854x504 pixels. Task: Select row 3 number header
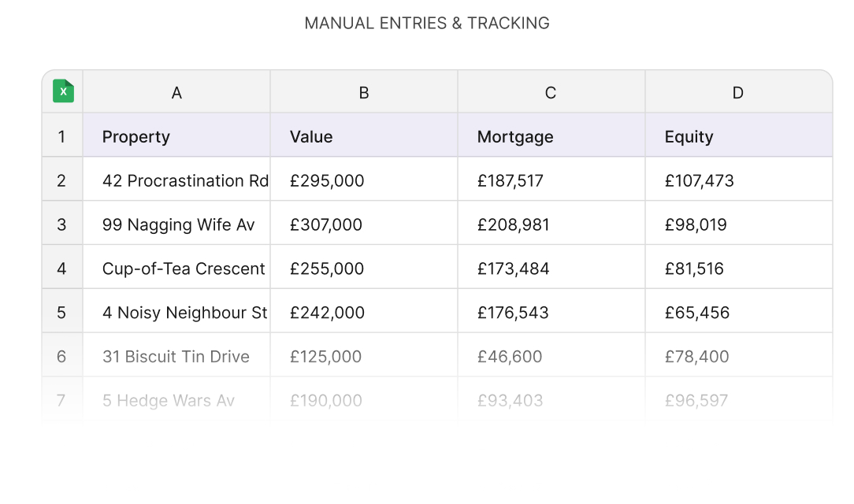[61, 224]
